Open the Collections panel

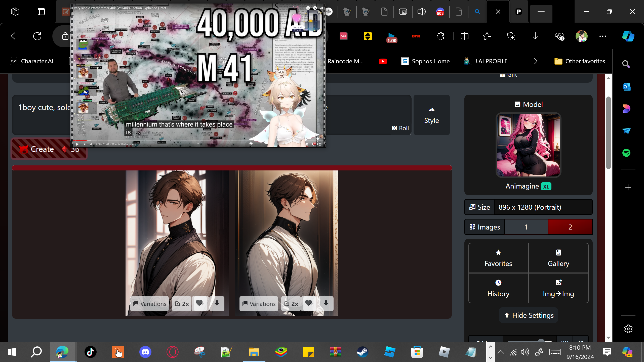511,36
